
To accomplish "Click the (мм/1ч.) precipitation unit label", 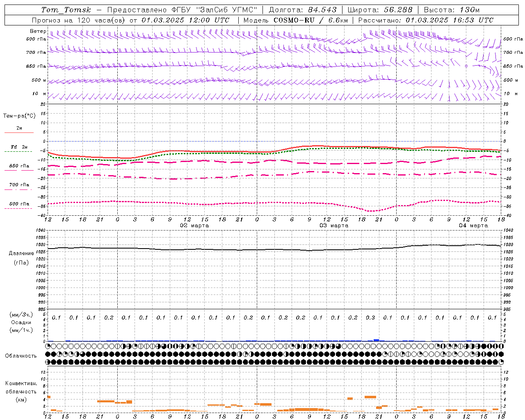I will 21,330.
